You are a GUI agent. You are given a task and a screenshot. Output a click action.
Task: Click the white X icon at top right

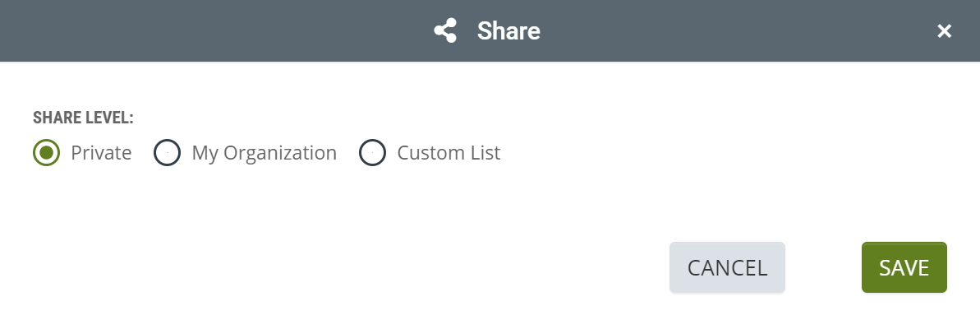[x=944, y=31]
